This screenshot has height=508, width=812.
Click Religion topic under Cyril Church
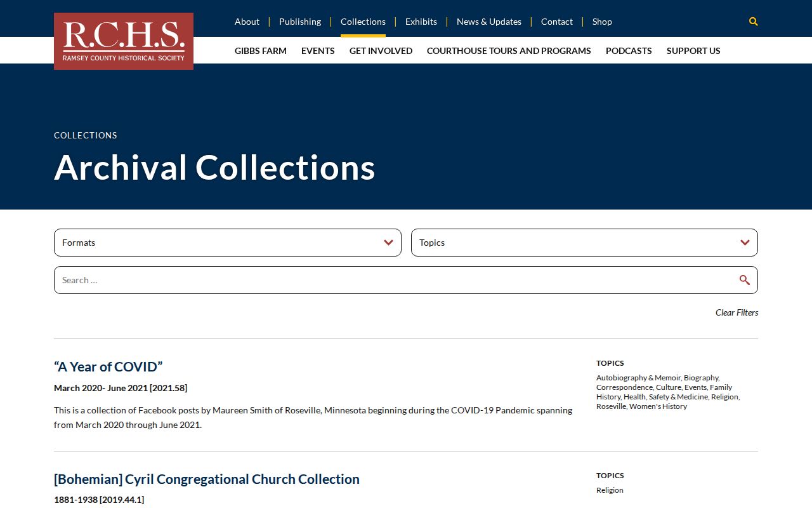coord(610,490)
